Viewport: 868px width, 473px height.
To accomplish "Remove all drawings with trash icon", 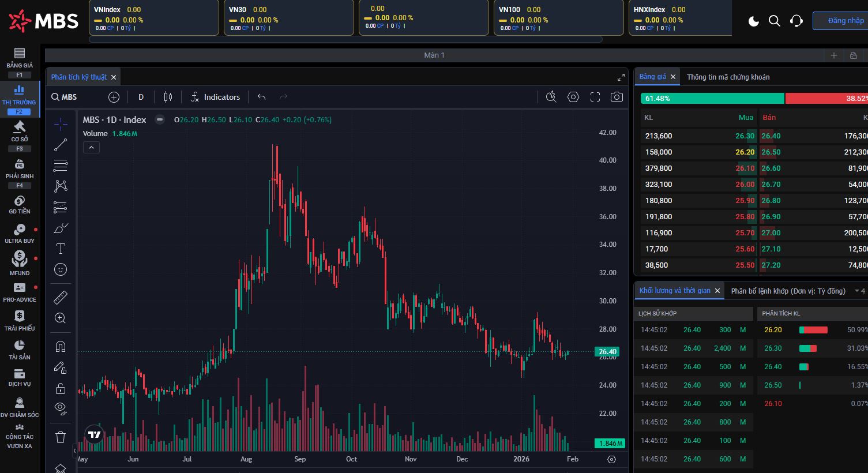I will click(61, 437).
